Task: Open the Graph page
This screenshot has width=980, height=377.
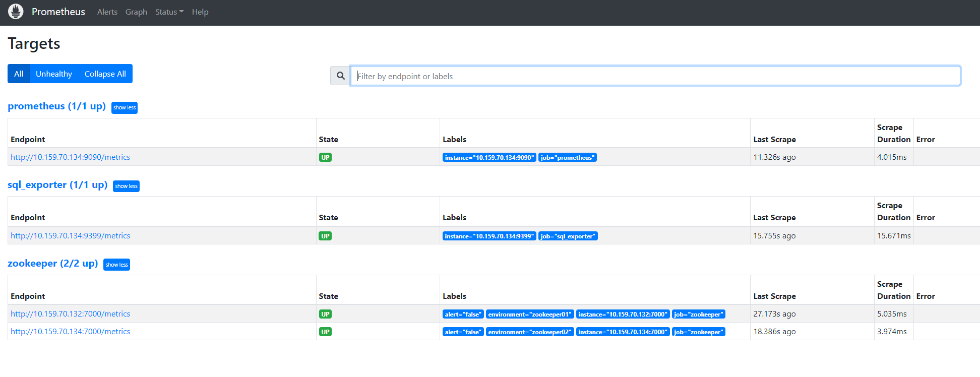Action: tap(136, 12)
